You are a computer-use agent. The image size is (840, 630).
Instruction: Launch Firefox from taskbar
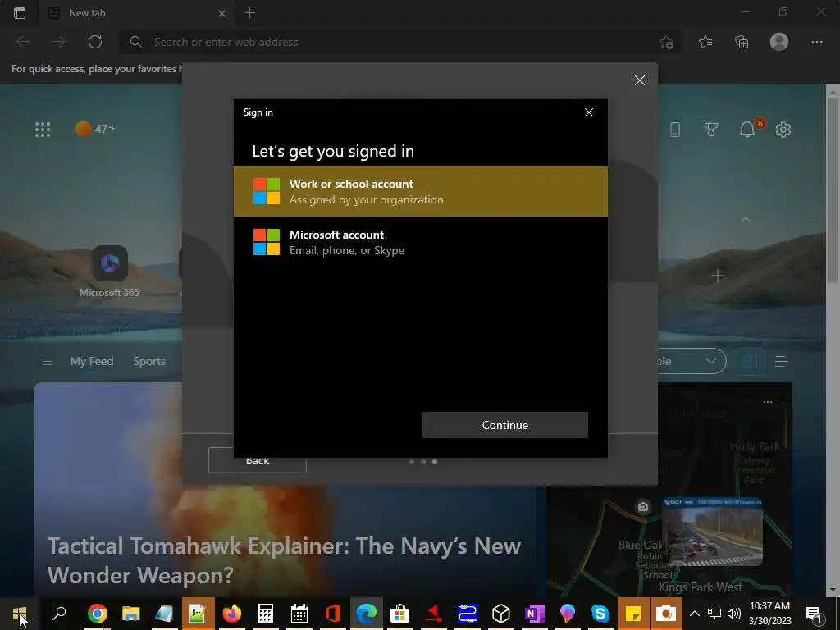(232, 614)
